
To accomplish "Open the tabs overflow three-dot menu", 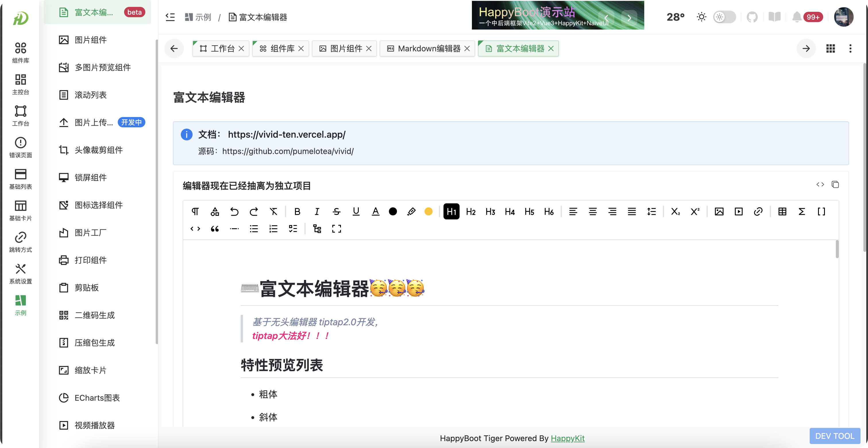I will [x=850, y=48].
